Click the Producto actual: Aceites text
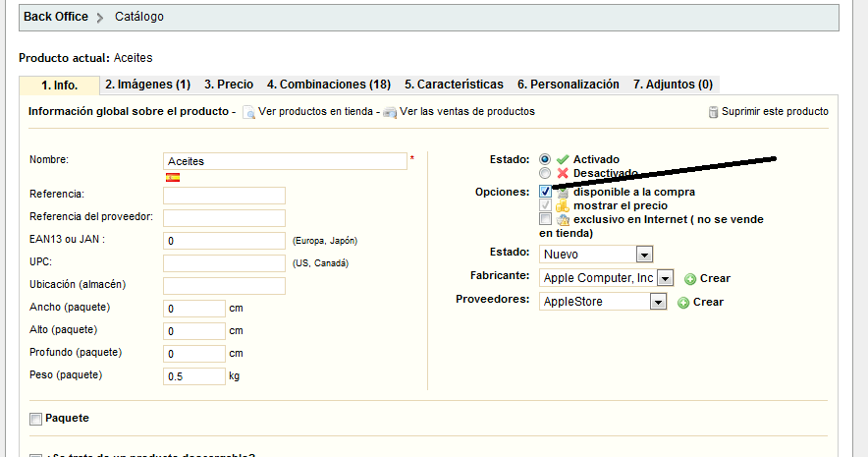Image resolution: width=868 pixels, height=457 pixels. pyautogui.click(x=85, y=58)
